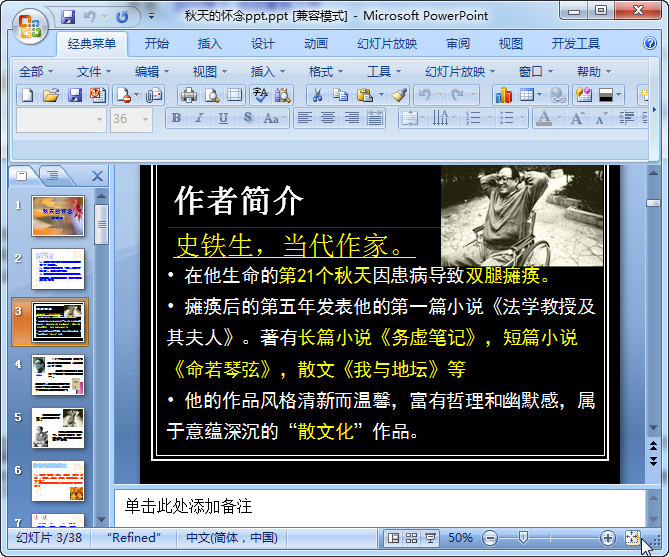Click the Print Preview magnifier icon

click(212, 95)
